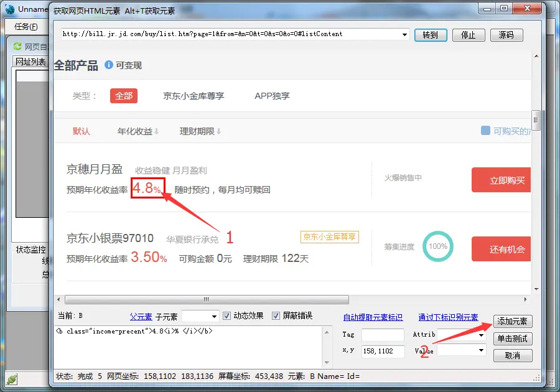
Task: Click 通过下标识别元素 link
Action: [448, 317]
